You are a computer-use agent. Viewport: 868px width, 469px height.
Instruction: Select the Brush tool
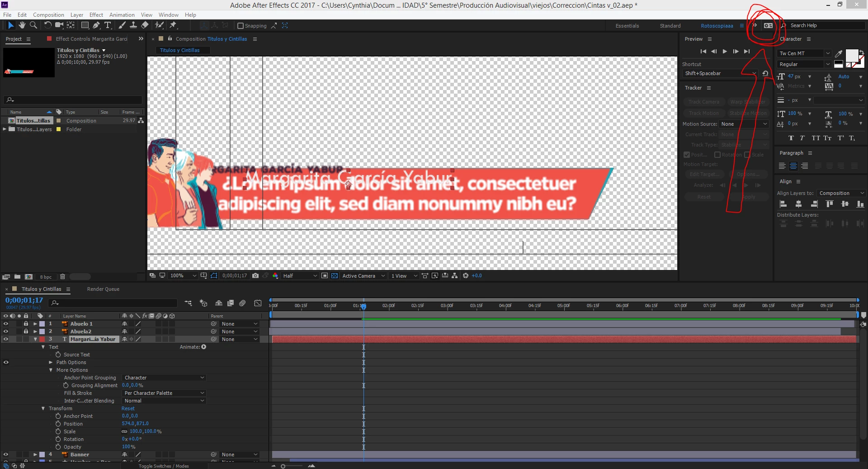[x=122, y=25]
